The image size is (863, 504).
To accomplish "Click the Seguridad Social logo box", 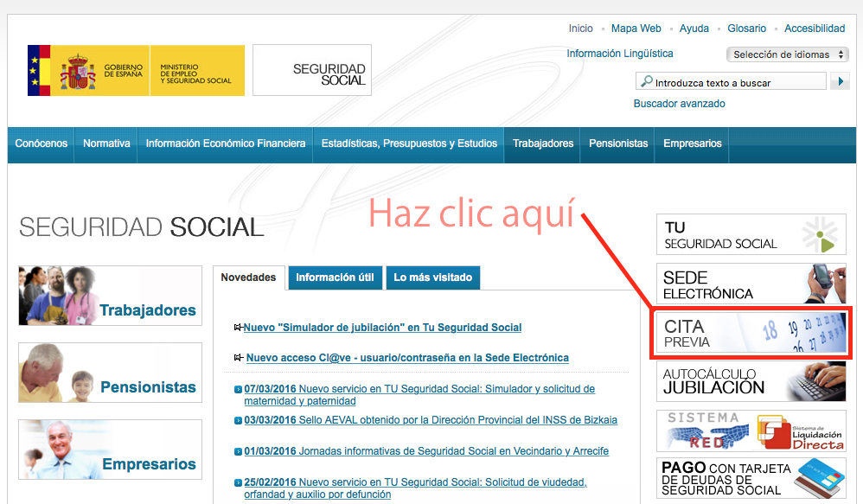I will click(x=312, y=70).
